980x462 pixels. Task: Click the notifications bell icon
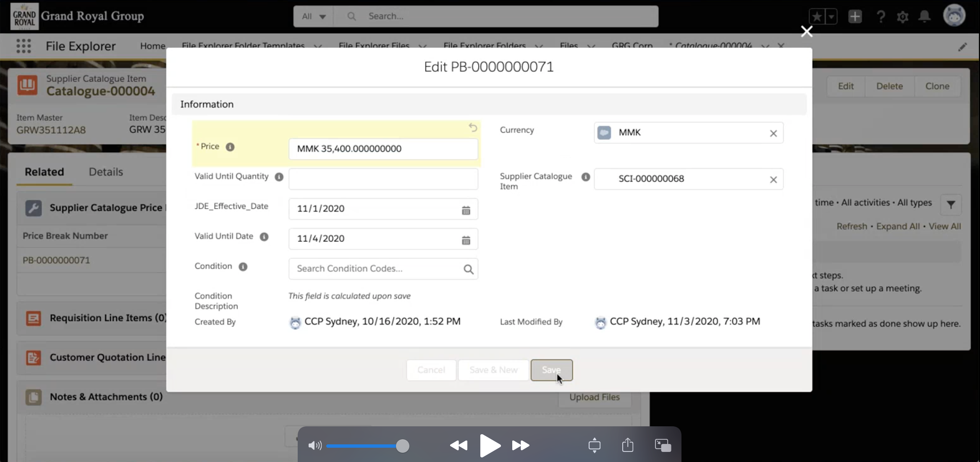point(924,16)
